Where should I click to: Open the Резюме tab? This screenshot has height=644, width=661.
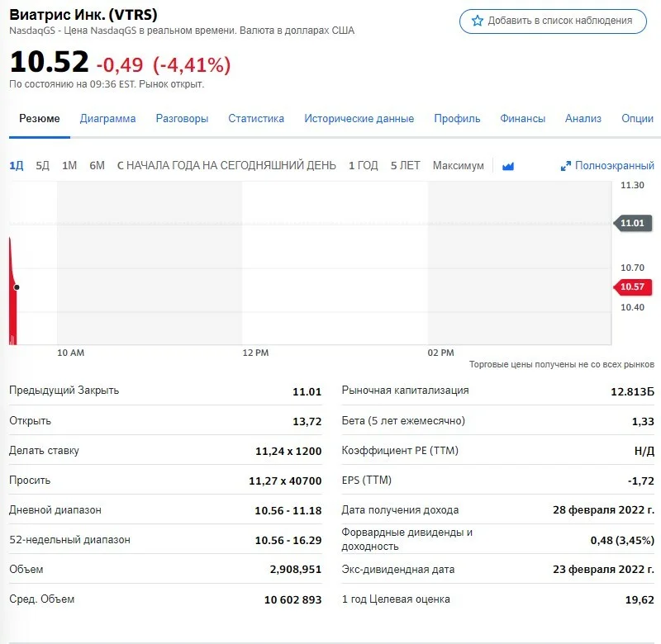click(39, 118)
